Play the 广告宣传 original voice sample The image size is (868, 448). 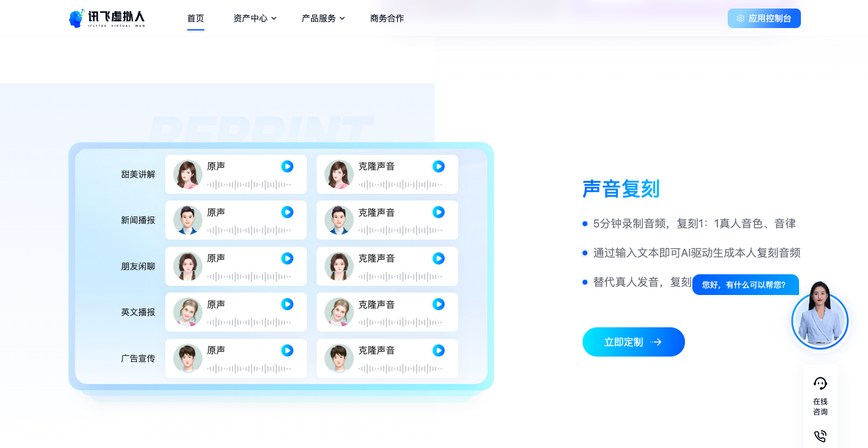tap(287, 350)
